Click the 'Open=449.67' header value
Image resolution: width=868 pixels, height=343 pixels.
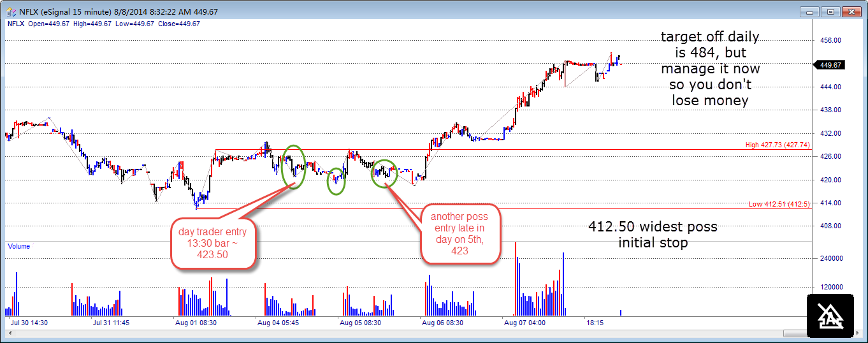48,24
